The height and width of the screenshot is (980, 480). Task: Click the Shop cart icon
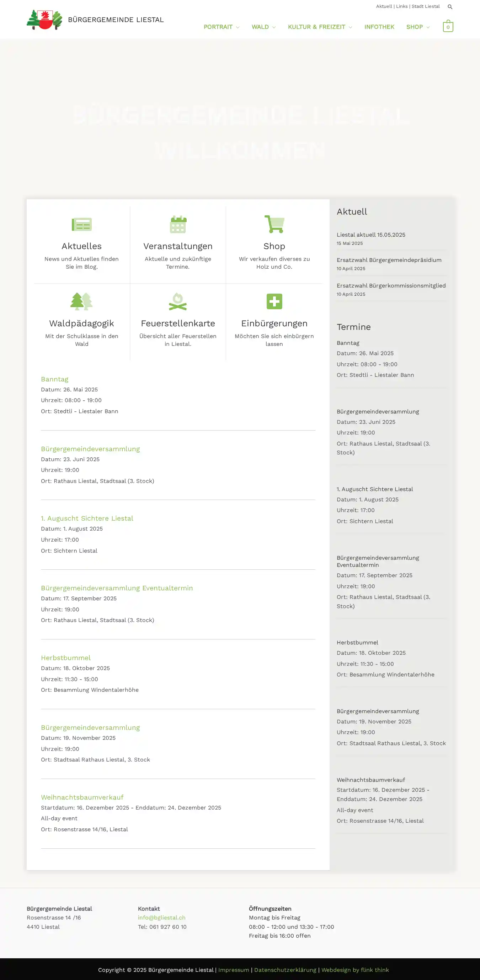pos(274,224)
